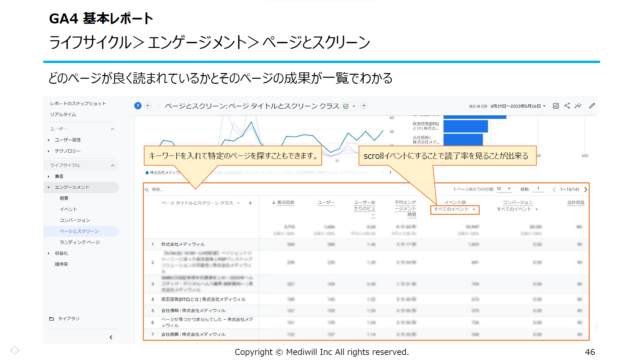This screenshot has width=644, height=362.
Task: Click 疾患啓発(DTC) bar in chart
Action: (466, 126)
